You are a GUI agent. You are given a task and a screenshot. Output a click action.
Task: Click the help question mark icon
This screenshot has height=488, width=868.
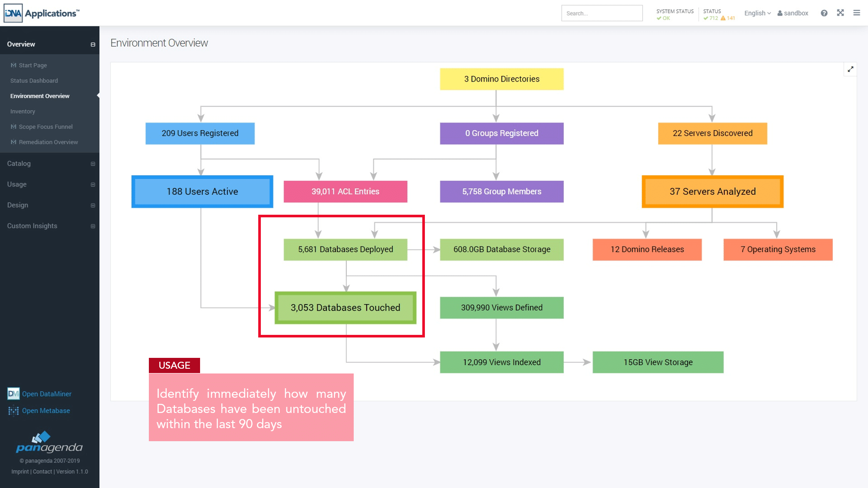click(824, 13)
